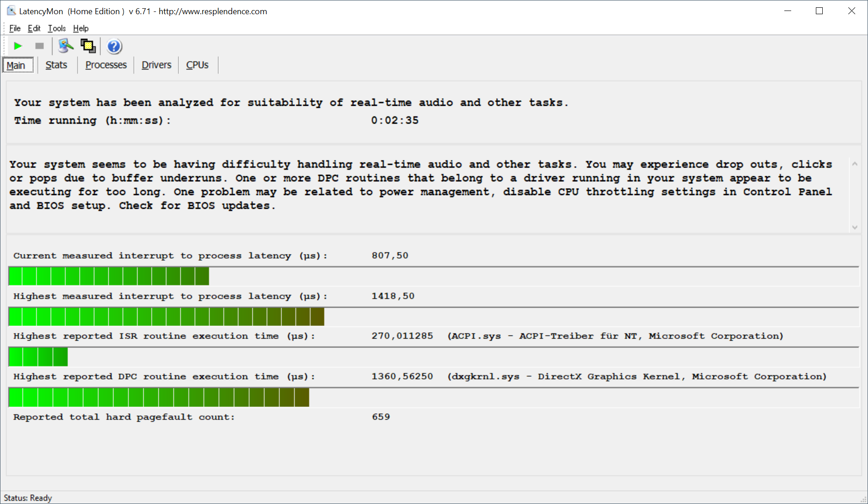868x504 pixels.
Task: Switch to the Stats tab
Action: [x=56, y=65]
